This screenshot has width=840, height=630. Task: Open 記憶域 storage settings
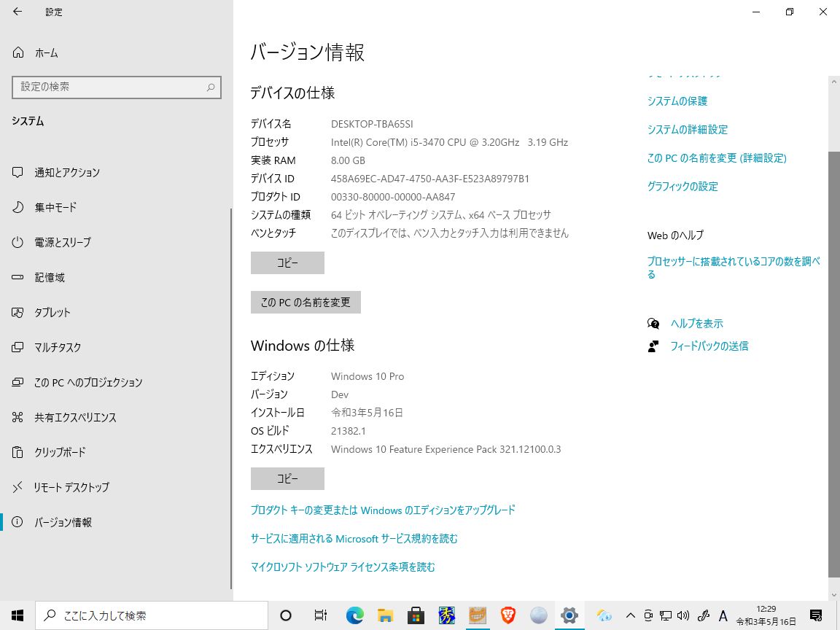[115, 278]
